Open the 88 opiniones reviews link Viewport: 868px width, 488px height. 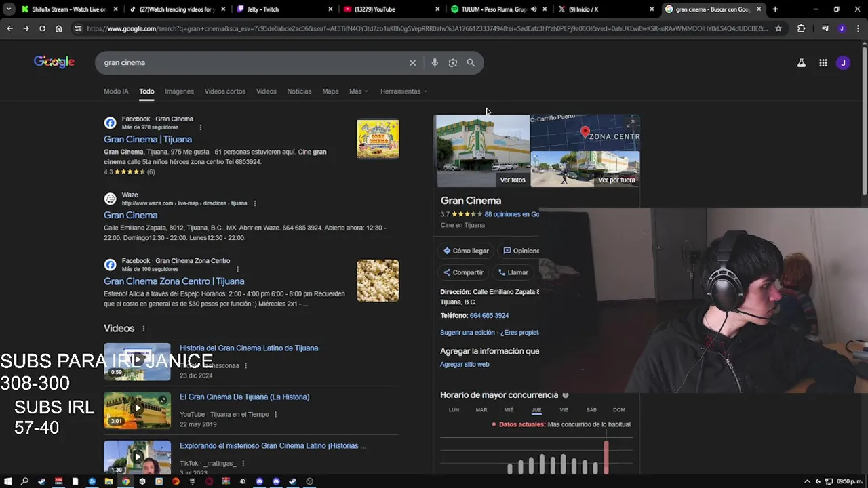pyautogui.click(x=511, y=214)
